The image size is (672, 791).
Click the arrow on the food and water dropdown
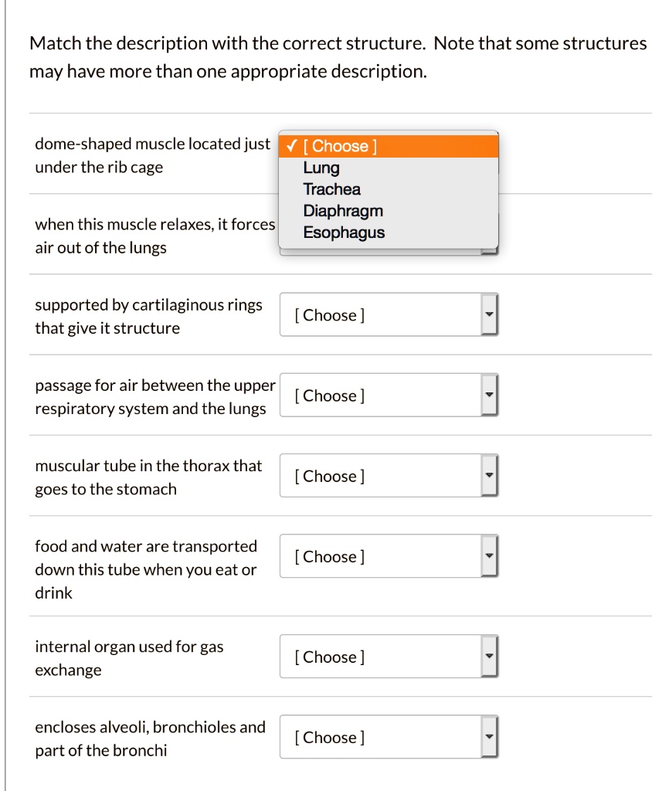[x=489, y=555]
